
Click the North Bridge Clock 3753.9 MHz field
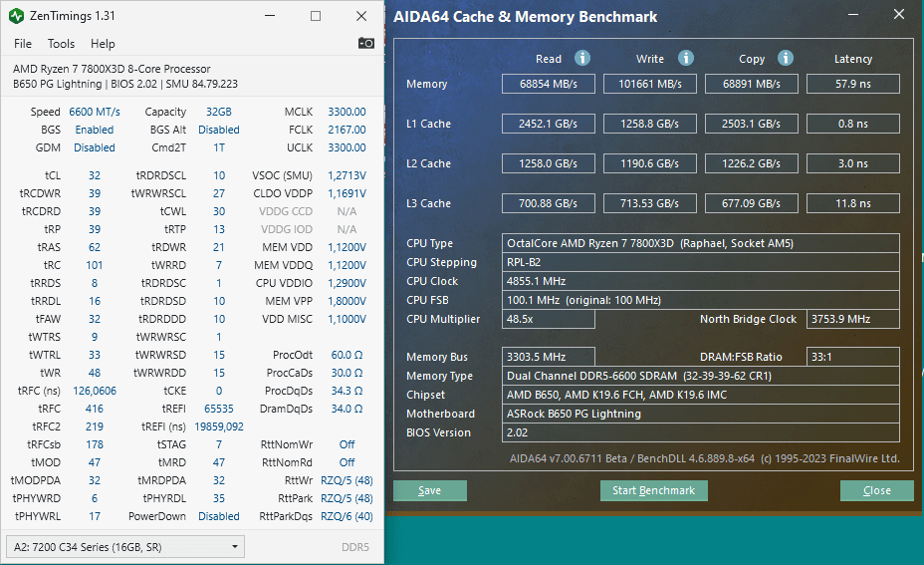point(852,319)
